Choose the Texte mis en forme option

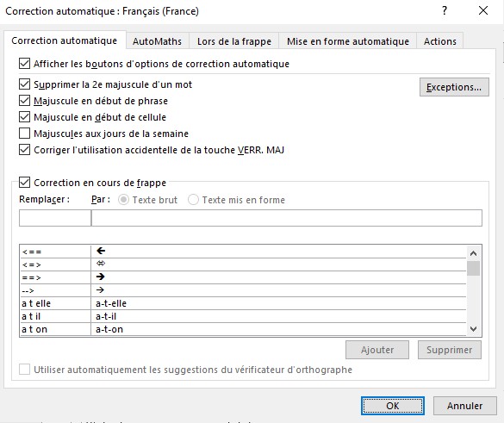pos(193,200)
